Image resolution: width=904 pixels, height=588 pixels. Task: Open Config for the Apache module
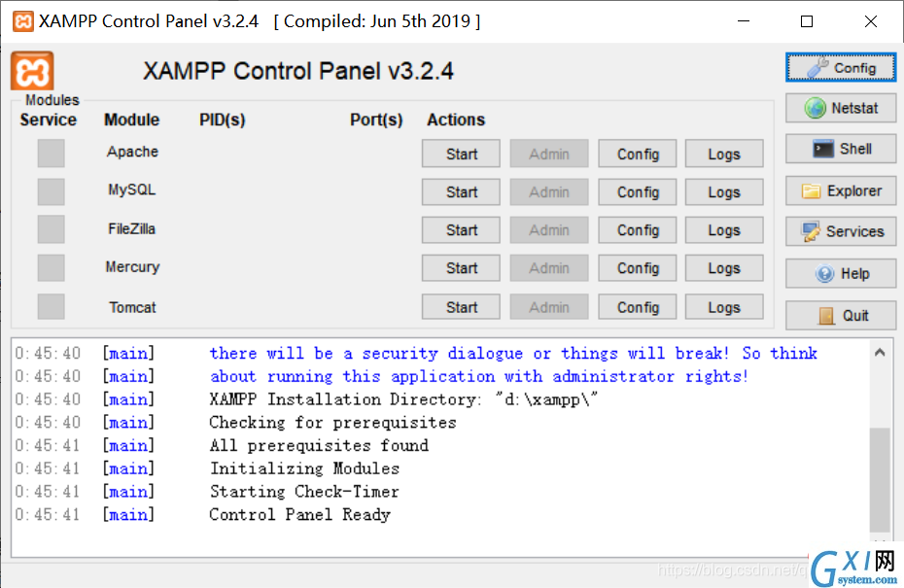point(638,154)
